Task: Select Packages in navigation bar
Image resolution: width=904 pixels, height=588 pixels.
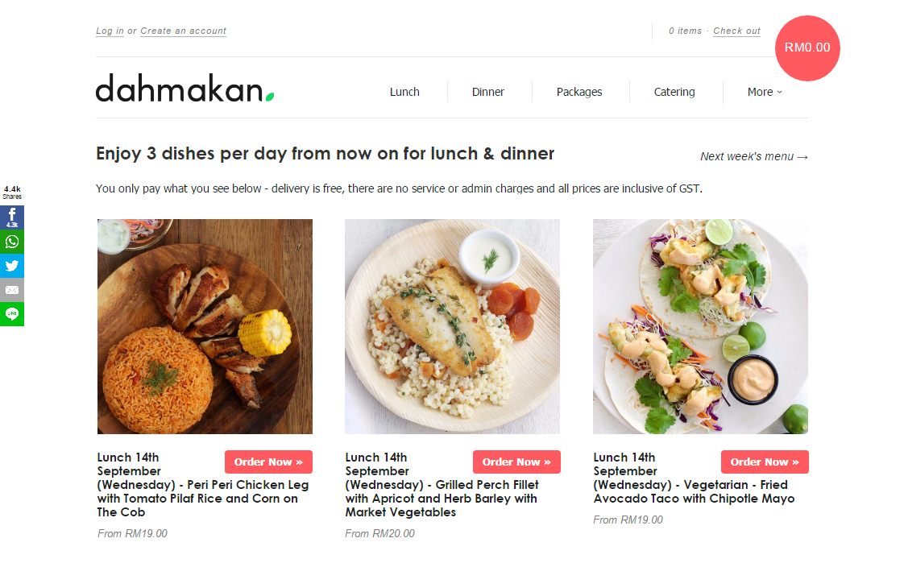Action: (x=578, y=92)
